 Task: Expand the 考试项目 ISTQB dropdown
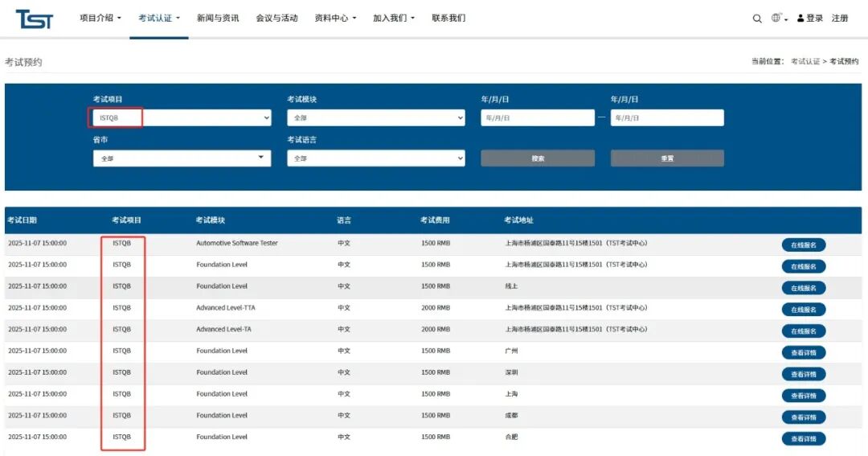tap(182, 118)
